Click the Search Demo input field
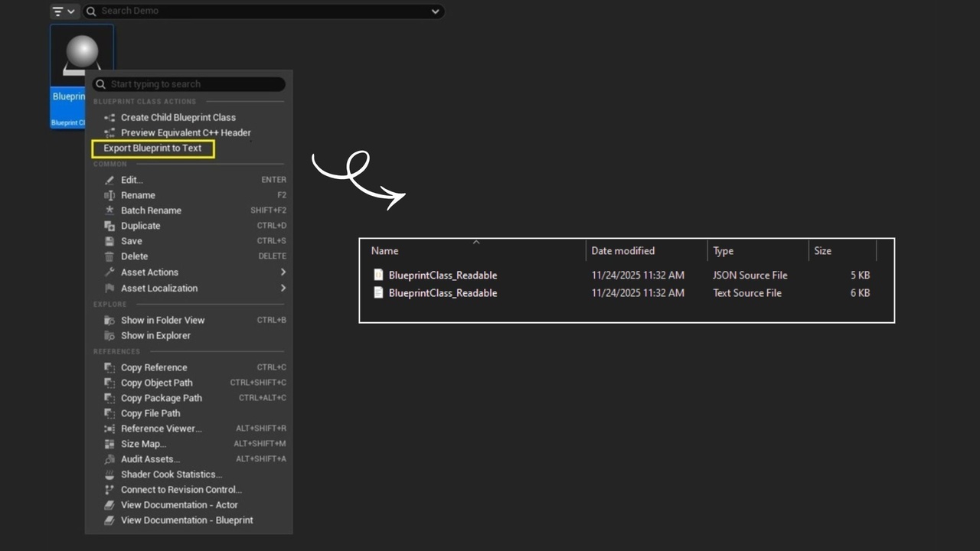This screenshot has height=551, width=980. [x=260, y=11]
